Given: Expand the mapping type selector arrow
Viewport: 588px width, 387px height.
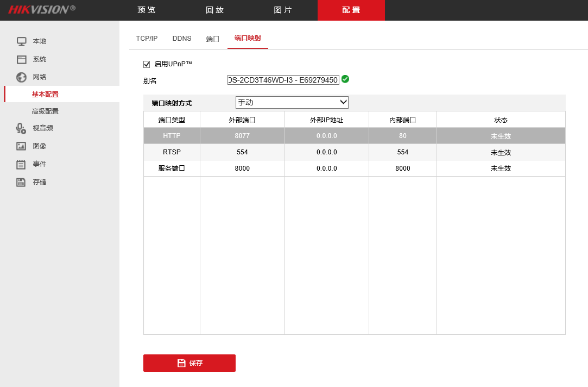Looking at the screenshot, I should (344, 102).
